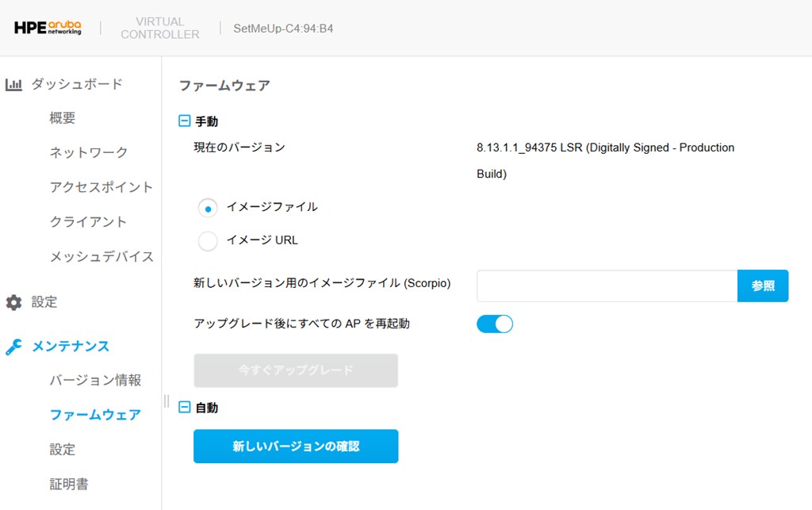Open the 概要 dashboard page
This screenshot has height=510, width=812.
[63, 118]
